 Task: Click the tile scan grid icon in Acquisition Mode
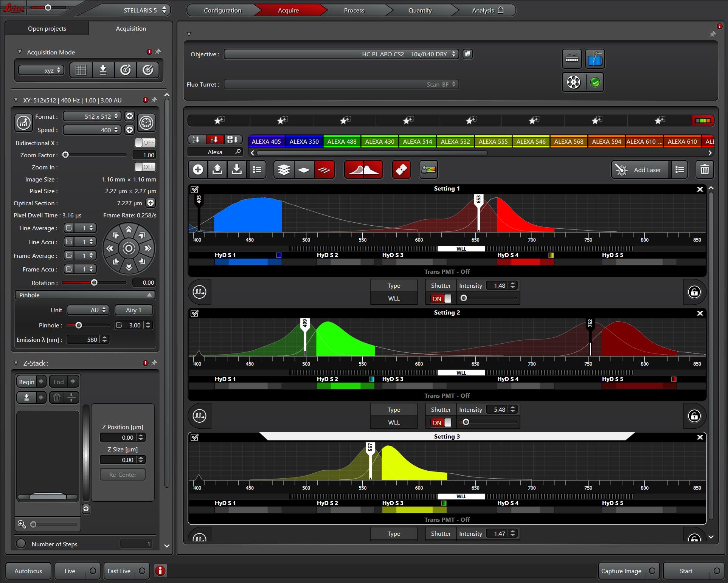[81, 70]
